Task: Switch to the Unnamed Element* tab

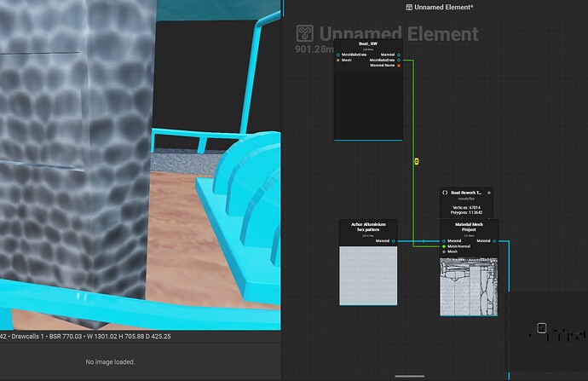Action: tap(443, 7)
